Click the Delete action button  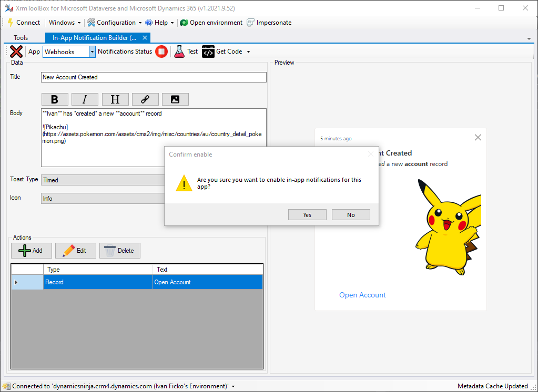point(120,251)
